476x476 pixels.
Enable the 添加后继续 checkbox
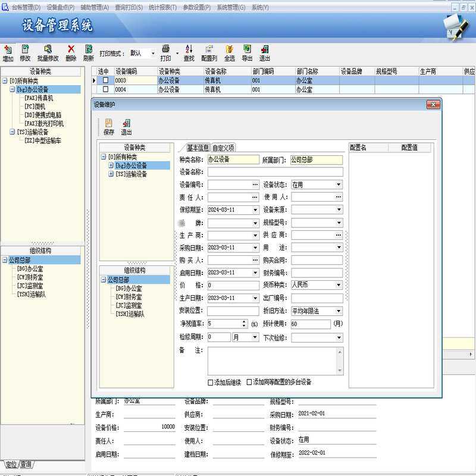[x=211, y=383]
